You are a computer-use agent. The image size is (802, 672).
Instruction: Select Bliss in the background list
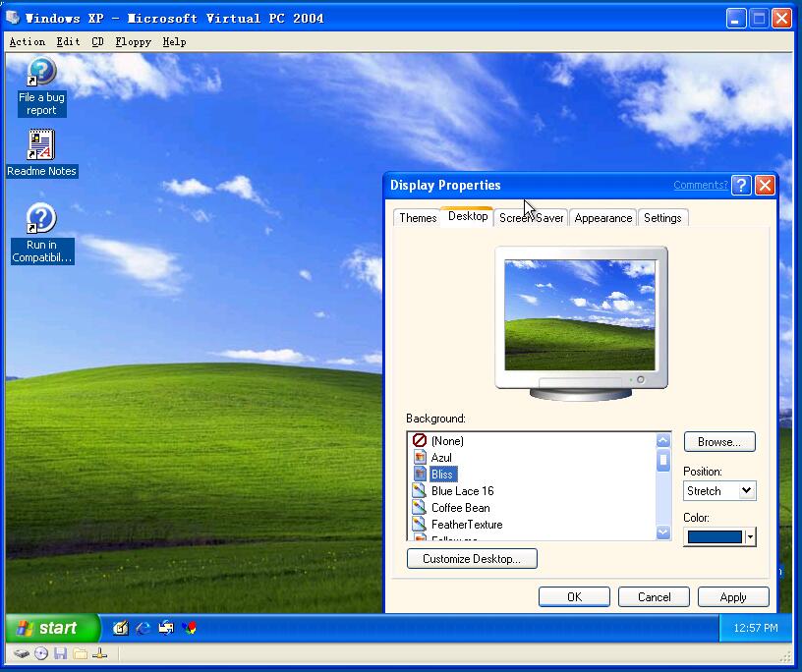tap(442, 475)
